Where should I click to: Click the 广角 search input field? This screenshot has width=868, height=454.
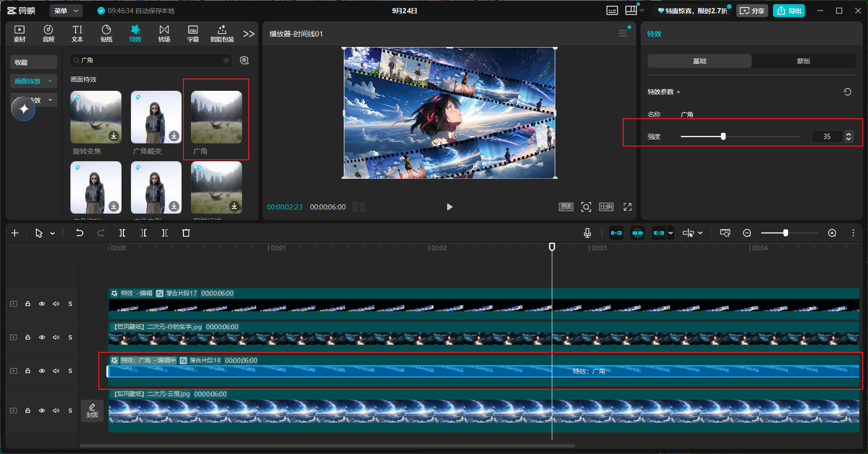pos(150,60)
